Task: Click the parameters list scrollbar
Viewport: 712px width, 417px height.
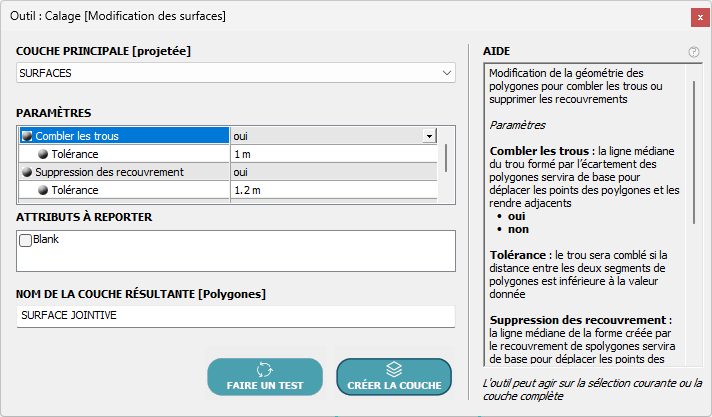Action: (x=446, y=158)
